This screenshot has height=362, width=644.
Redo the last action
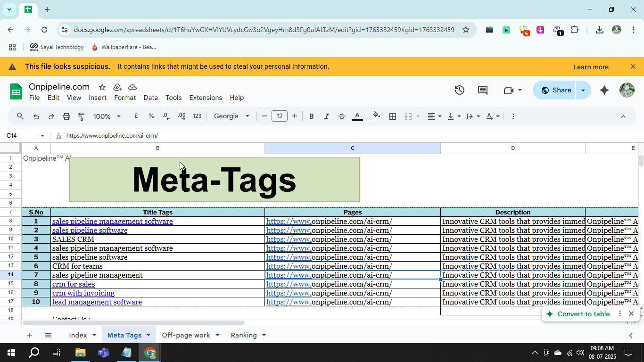(51, 116)
